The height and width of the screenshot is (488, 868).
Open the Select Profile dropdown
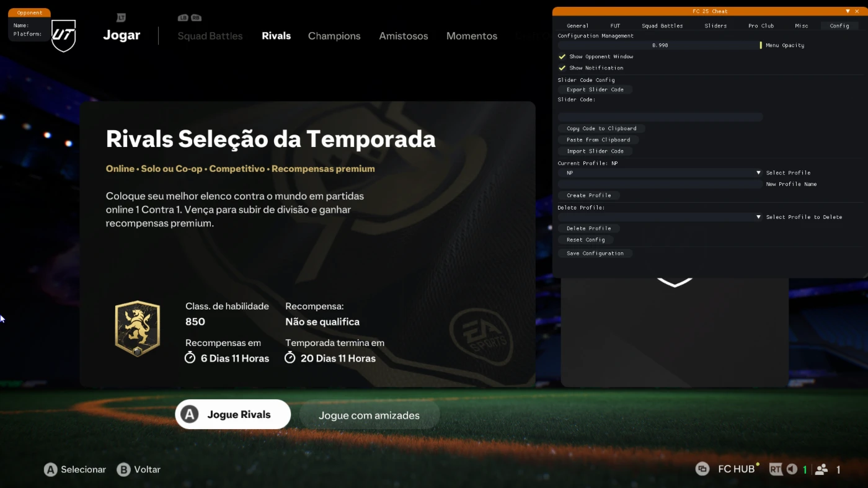660,173
